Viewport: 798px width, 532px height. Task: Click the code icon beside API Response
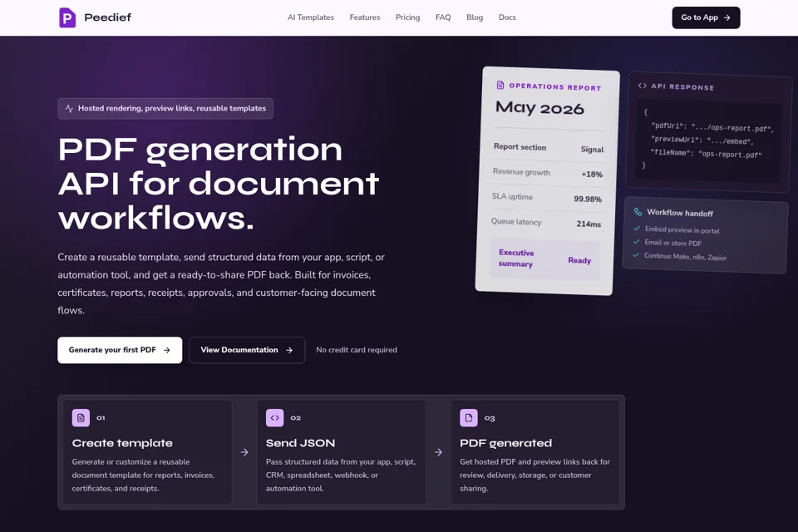tap(643, 86)
